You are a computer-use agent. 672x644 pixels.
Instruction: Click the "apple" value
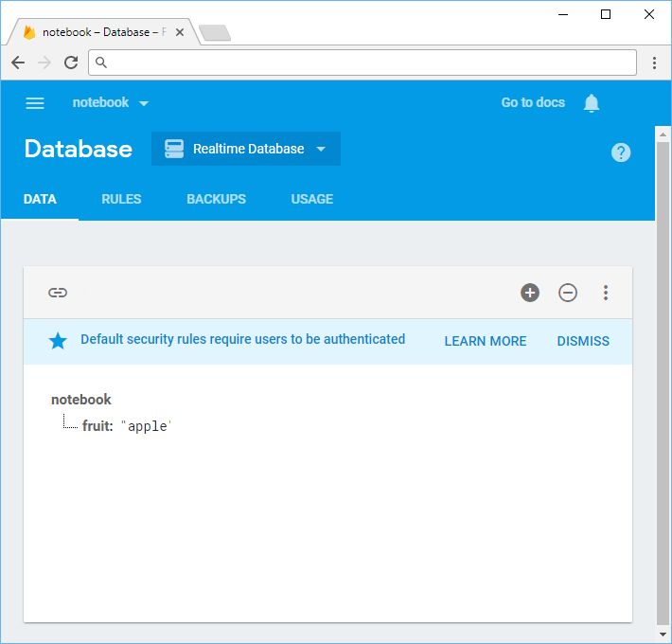point(146,426)
